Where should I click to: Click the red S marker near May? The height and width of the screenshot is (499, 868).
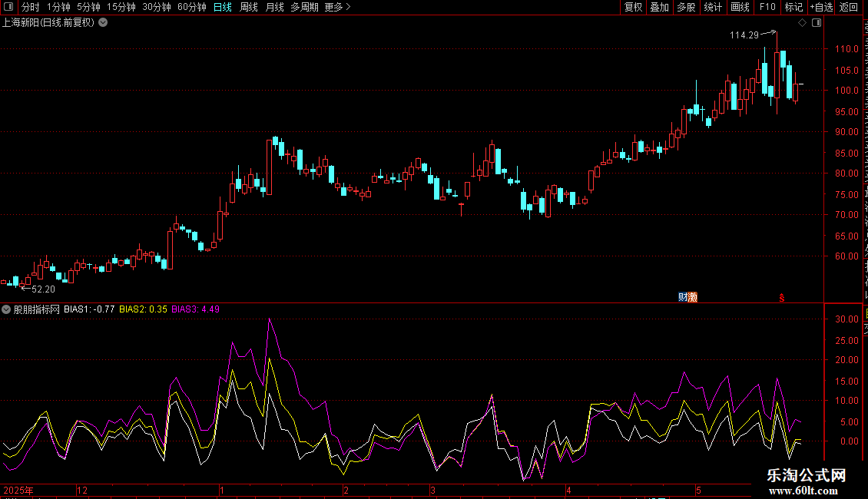782,298
